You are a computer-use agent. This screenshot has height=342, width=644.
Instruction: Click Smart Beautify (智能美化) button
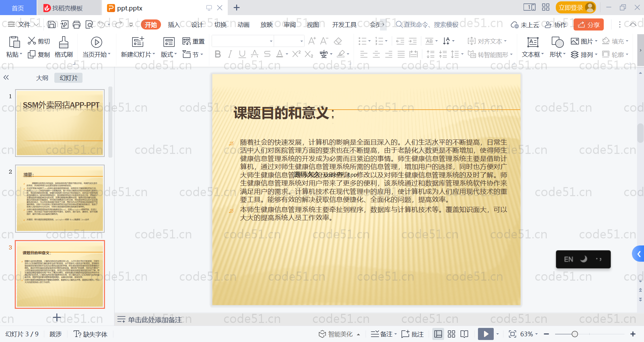[x=339, y=334]
